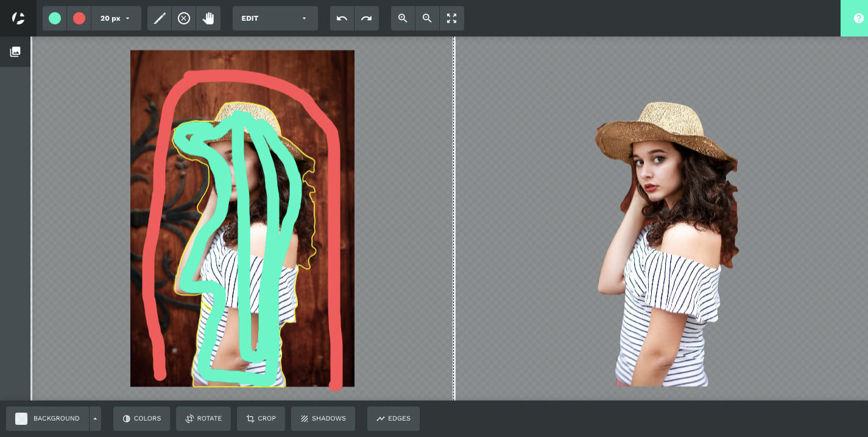Launch the Crop tool

261,419
